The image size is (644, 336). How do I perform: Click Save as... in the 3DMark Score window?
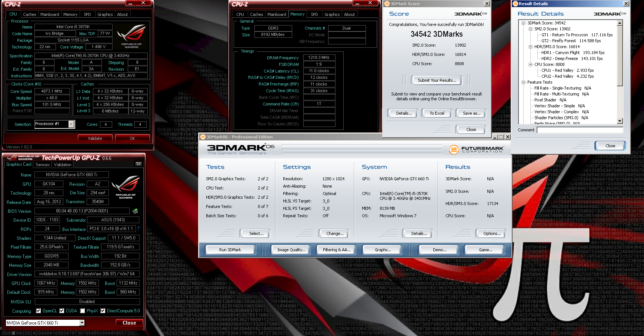click(471, 113)
